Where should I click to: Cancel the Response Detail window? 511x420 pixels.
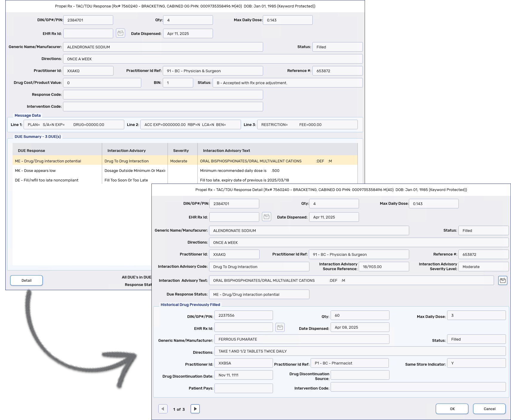tap(489, 409)
